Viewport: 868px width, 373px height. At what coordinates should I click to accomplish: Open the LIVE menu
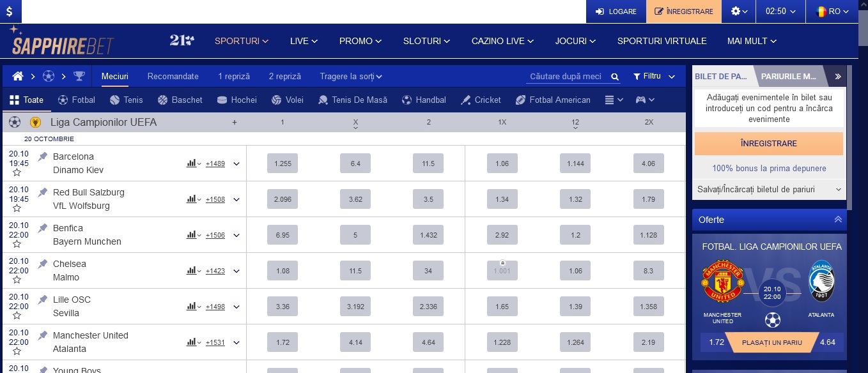304,41
